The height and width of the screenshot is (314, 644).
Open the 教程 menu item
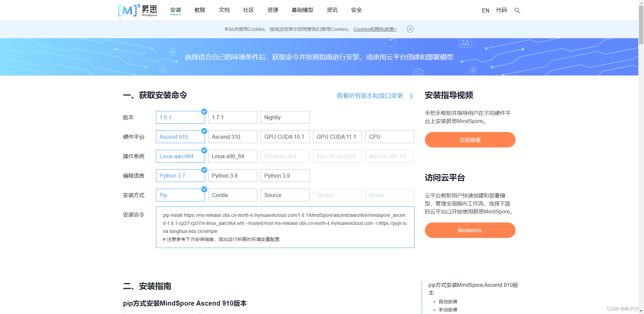(200, 10)
